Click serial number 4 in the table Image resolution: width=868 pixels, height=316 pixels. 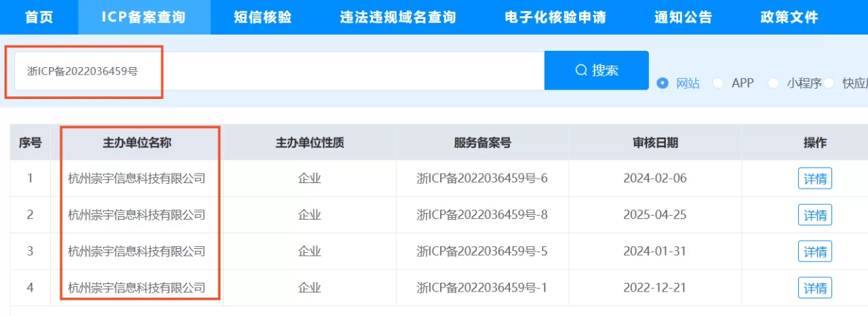[x=30, y=288]
